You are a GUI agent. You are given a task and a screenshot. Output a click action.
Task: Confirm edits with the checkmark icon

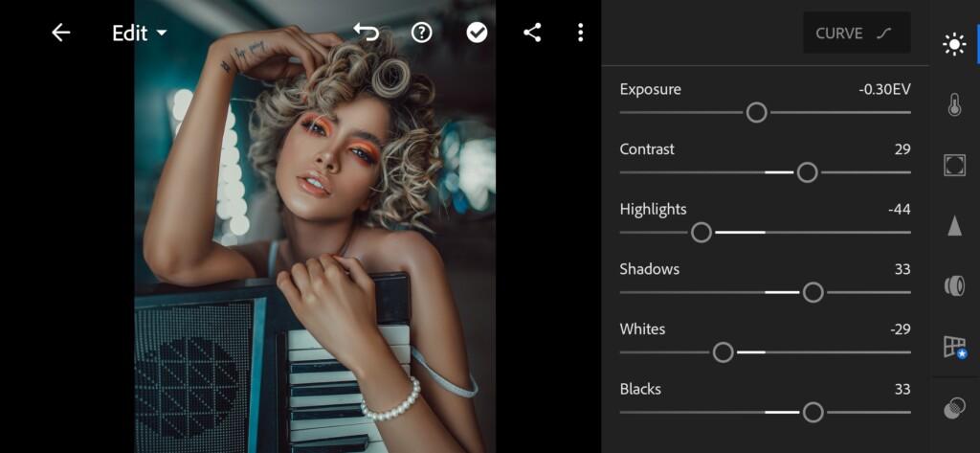click(x=477, y=33)
